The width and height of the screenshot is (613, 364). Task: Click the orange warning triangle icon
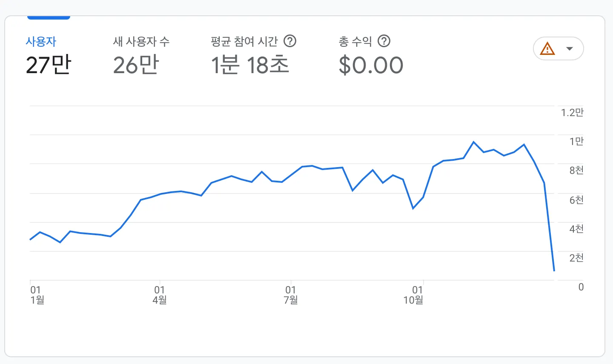(x=547, y=49)
